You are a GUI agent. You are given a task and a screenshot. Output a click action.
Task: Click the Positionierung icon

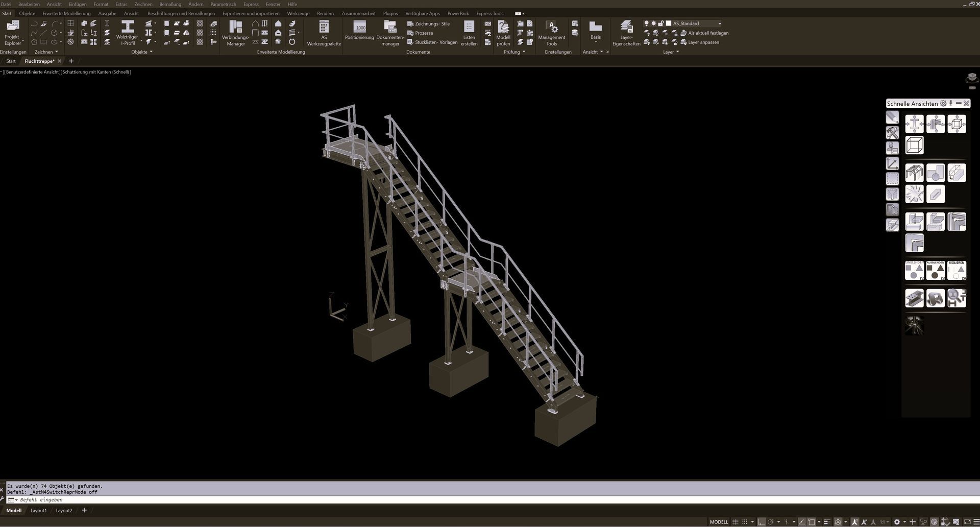359,31
